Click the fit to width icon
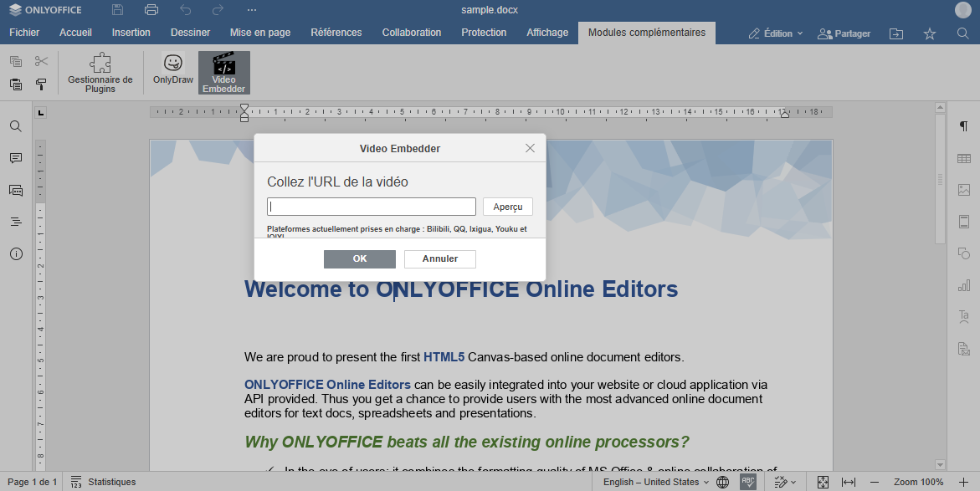Screen dimensions: 980x491 point(848,482)
